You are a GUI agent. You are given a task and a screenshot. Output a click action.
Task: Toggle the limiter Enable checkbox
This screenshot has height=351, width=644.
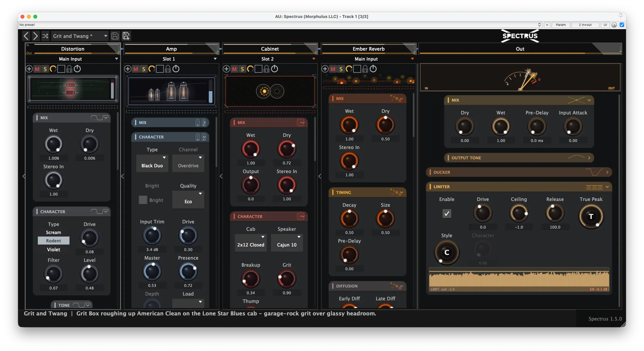pyautogui.click(x=446, y=213)
